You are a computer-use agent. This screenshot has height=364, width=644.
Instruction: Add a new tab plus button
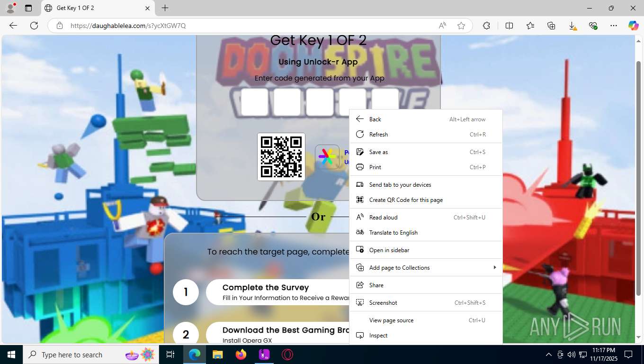point(165,8)
